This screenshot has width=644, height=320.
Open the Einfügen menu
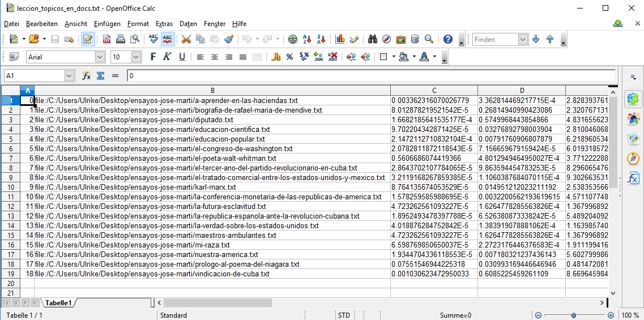pos(107,24)
